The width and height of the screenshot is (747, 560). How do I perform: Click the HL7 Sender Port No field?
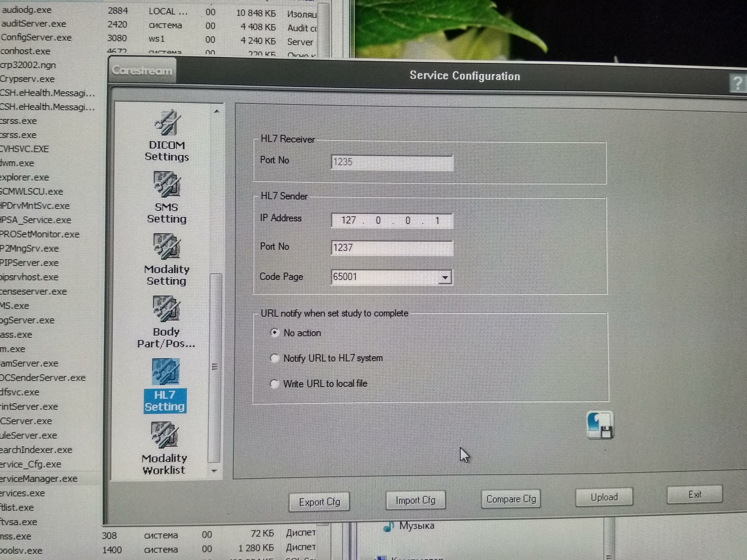point(392,248)
